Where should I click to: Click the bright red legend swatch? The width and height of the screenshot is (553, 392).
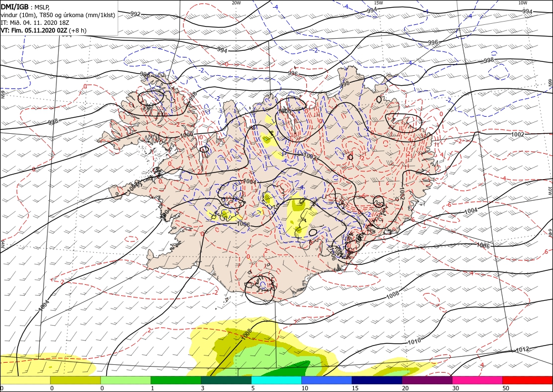528,380
